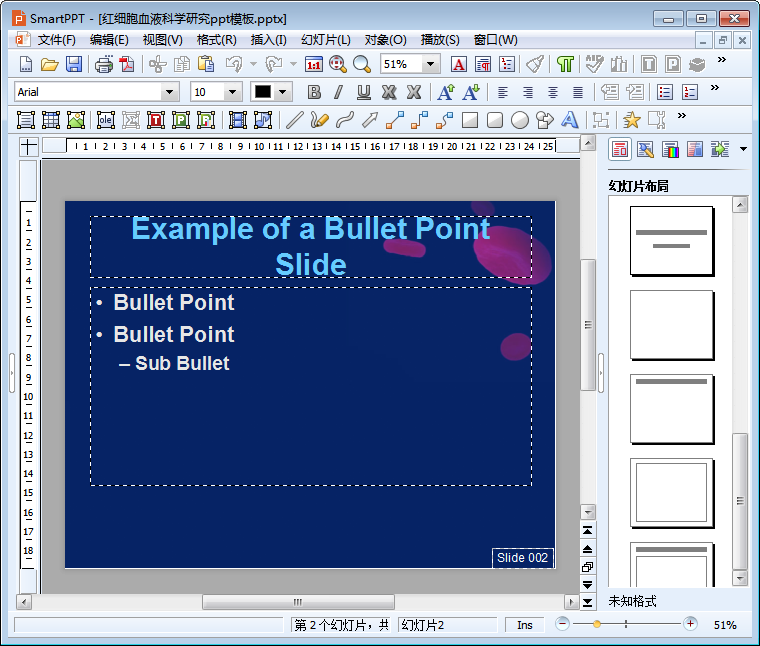This screenshot has height=646, width=760.
Task: Export as PDF icon
Action: [x=127, y=64]
